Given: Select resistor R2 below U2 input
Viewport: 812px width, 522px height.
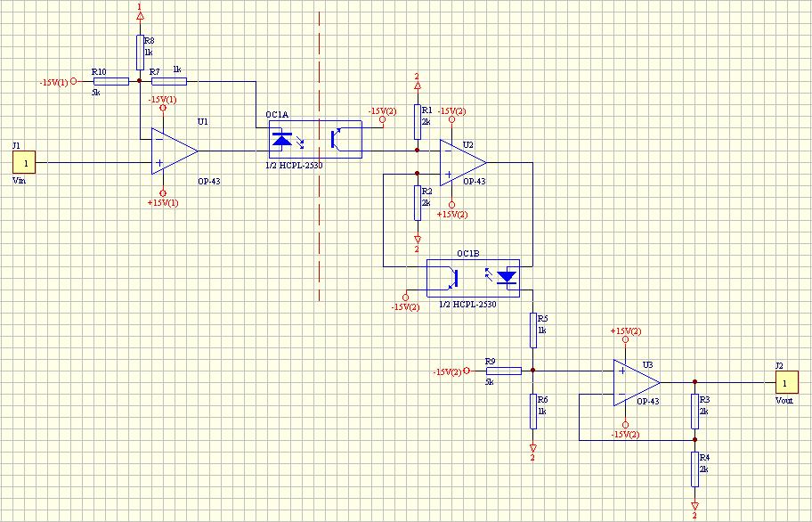Looking at the screenshot, I should click(x=417, y=202).
